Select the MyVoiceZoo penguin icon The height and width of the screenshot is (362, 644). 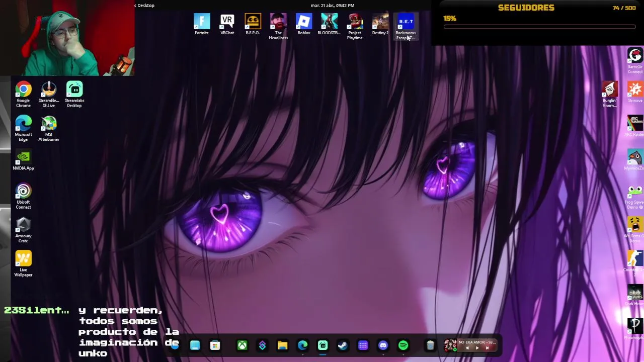tap(635, 159)
